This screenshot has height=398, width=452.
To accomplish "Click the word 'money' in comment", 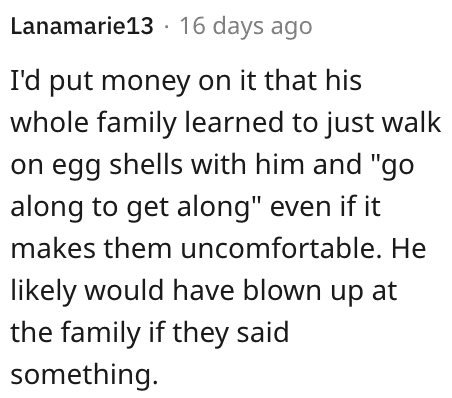I will pyautogui.click(x=146, y=82).
